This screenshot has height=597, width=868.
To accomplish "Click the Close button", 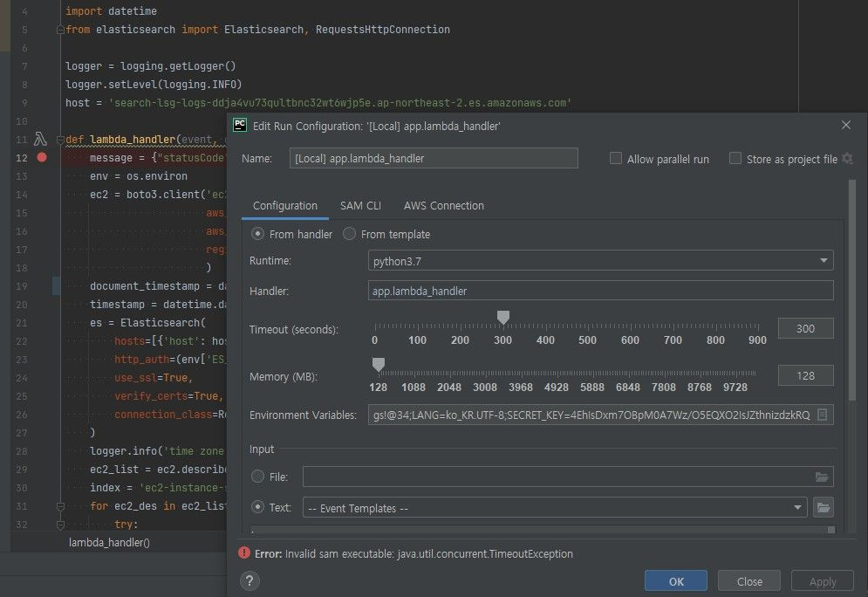I will (749, 581).
